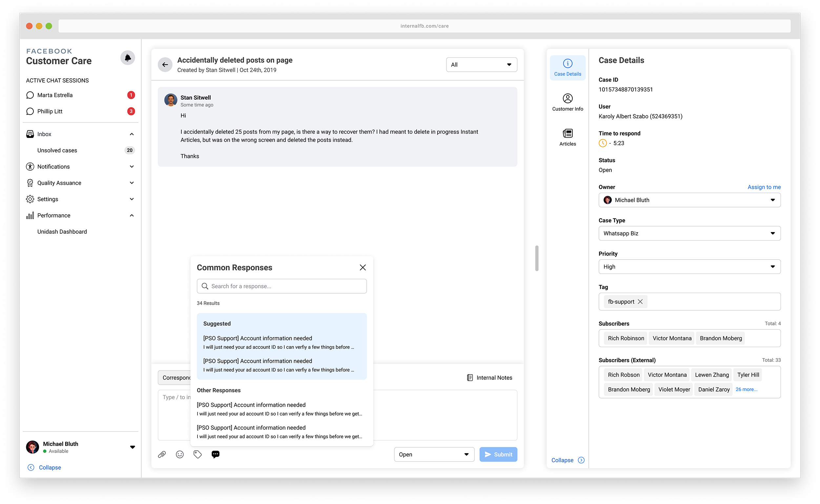820x504 pixels.
Task: Click the Search for a response field
Action: coord(282,286)
